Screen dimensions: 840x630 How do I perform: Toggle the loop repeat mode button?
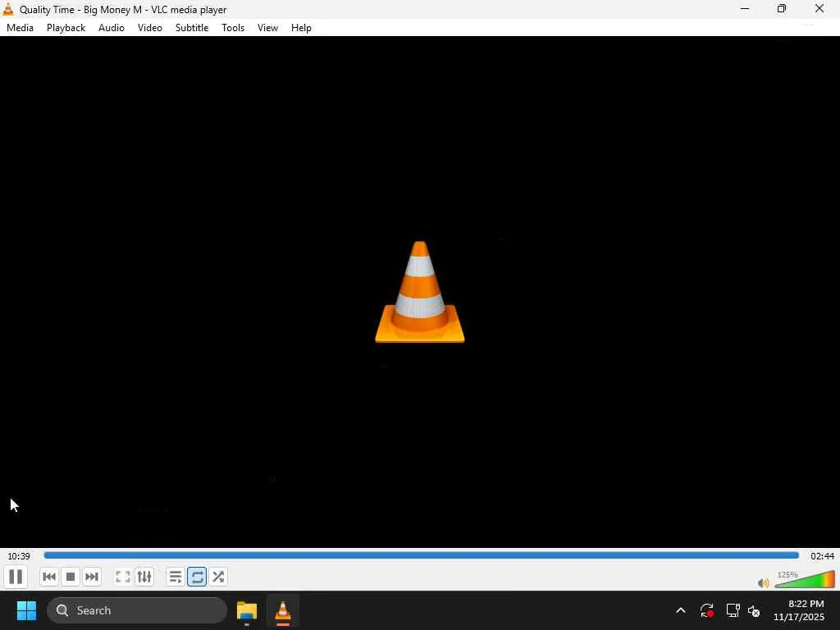[x=197, y=577]
